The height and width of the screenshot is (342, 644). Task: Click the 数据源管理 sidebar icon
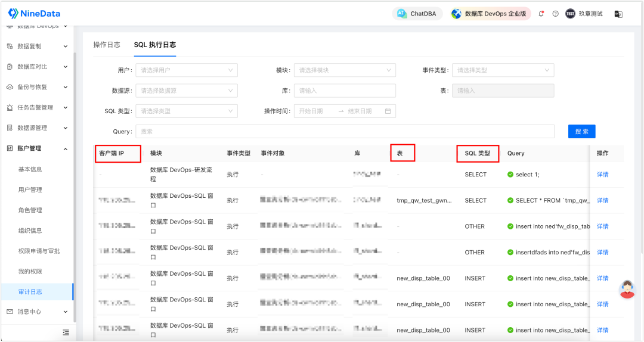click(10, 128)
